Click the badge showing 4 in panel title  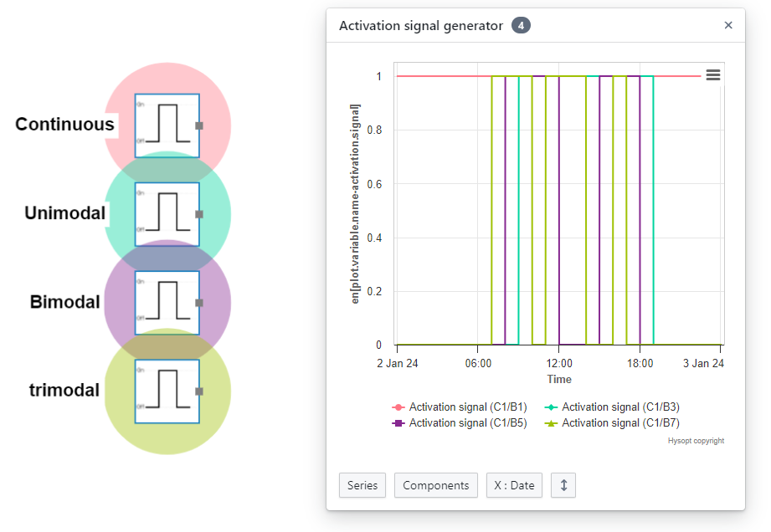pyautogui.click(x=521, y=26)
